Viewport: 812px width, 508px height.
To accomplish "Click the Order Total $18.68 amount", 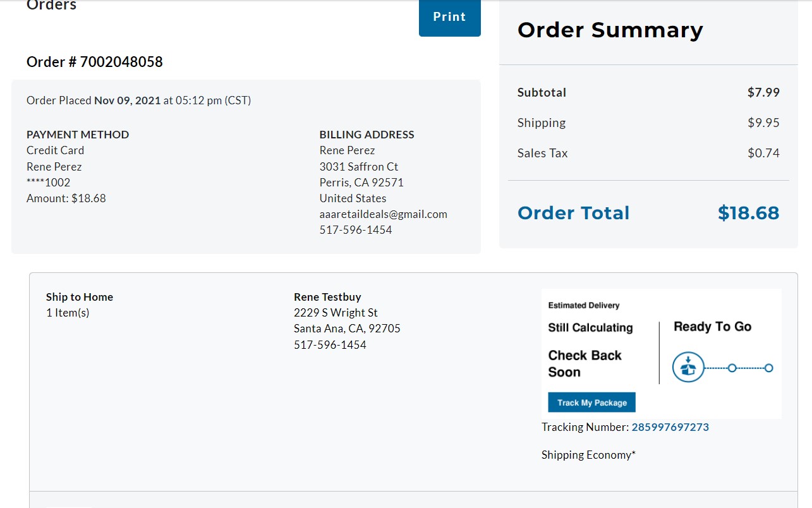I will coord(748,213).
